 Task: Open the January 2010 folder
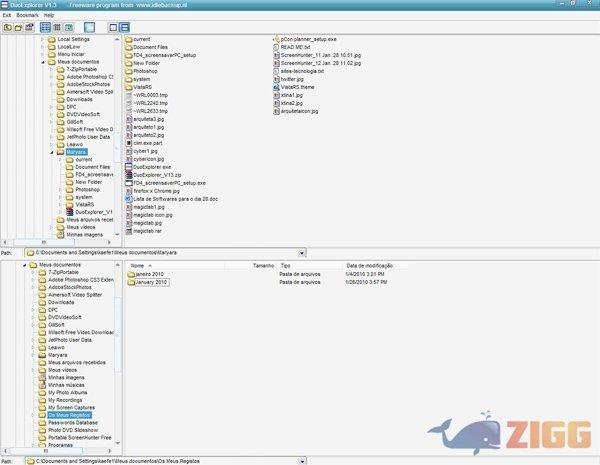[151, 282]
